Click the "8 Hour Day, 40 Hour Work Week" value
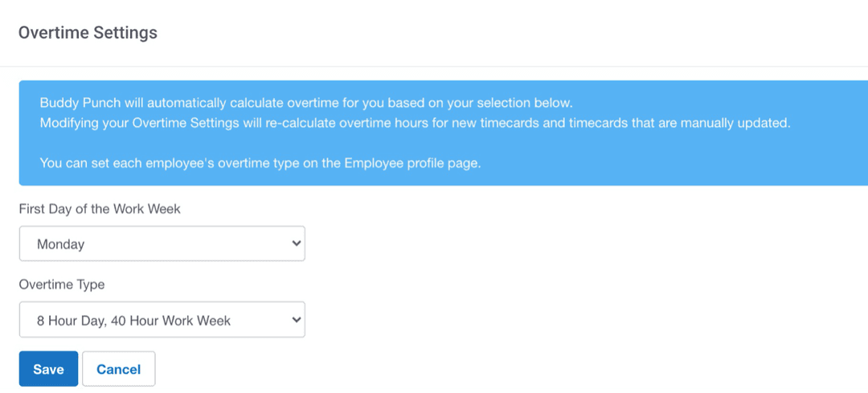 coord(133,321)
